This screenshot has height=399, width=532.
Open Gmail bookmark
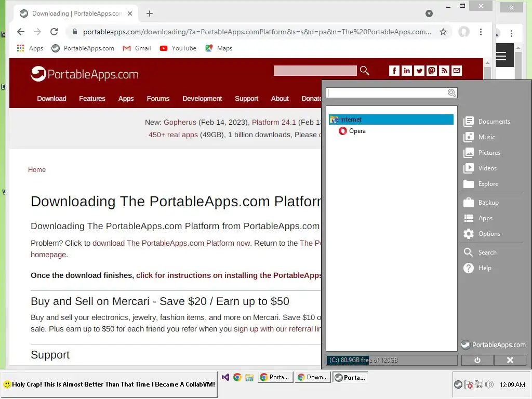pyautogui.click(x=137, y=48)
